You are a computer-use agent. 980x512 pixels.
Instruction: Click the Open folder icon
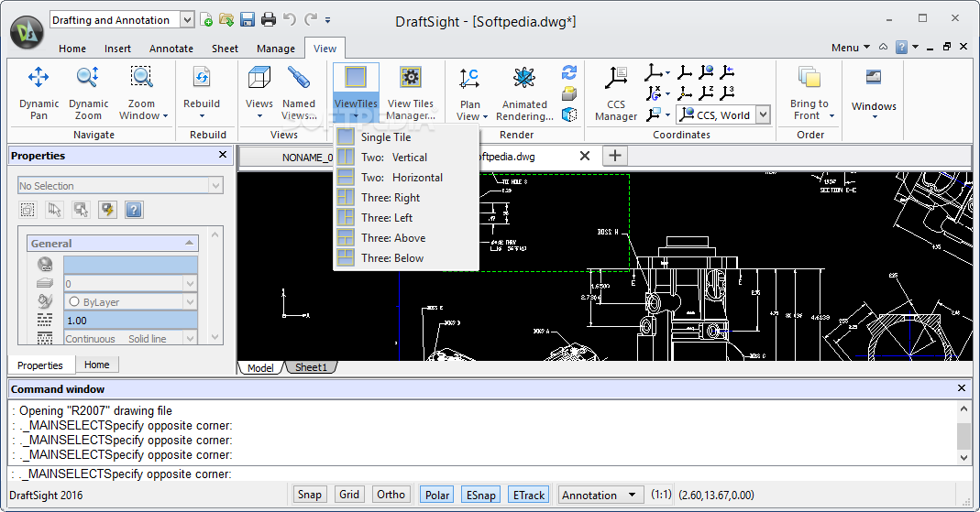tap(226, 19)
